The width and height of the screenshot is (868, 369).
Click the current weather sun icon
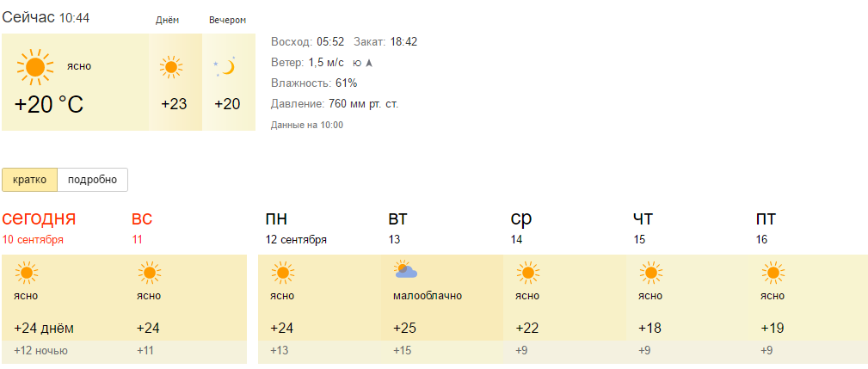click(x=35, y=66)
